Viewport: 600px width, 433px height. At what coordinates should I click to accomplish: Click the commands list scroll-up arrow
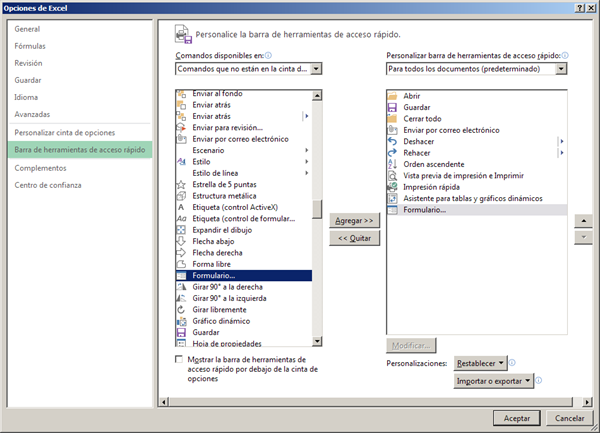click(317, 96)
